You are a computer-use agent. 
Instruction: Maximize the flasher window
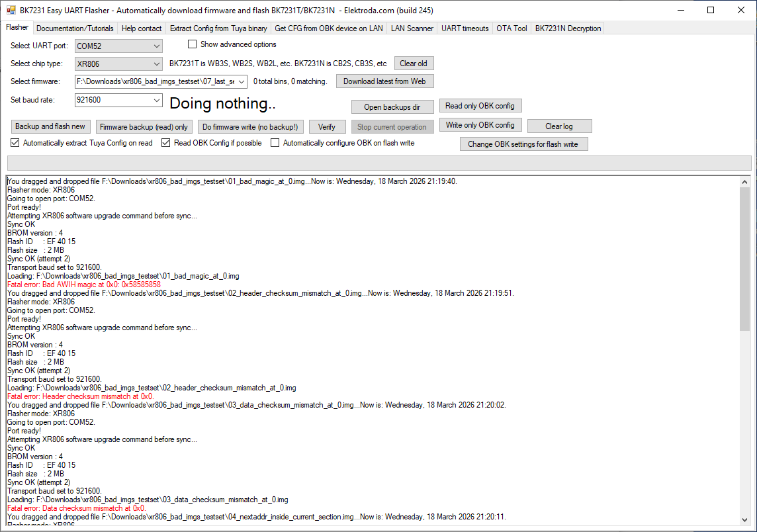[x=711, y=10]
